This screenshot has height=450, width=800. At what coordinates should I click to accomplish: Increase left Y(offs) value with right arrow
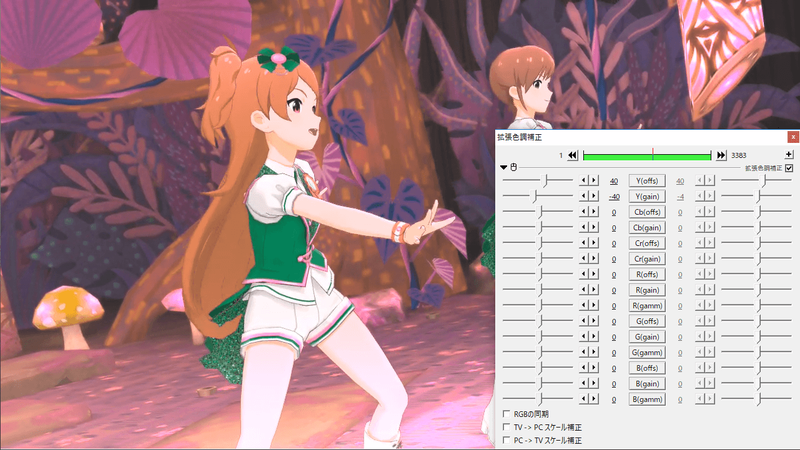click(x=593, y=180)
